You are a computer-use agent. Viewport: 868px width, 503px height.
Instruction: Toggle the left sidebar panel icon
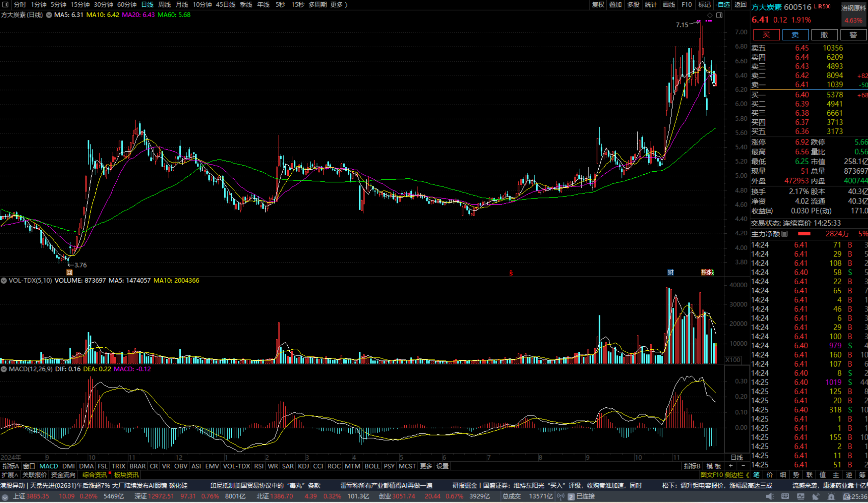pos(5,4)
